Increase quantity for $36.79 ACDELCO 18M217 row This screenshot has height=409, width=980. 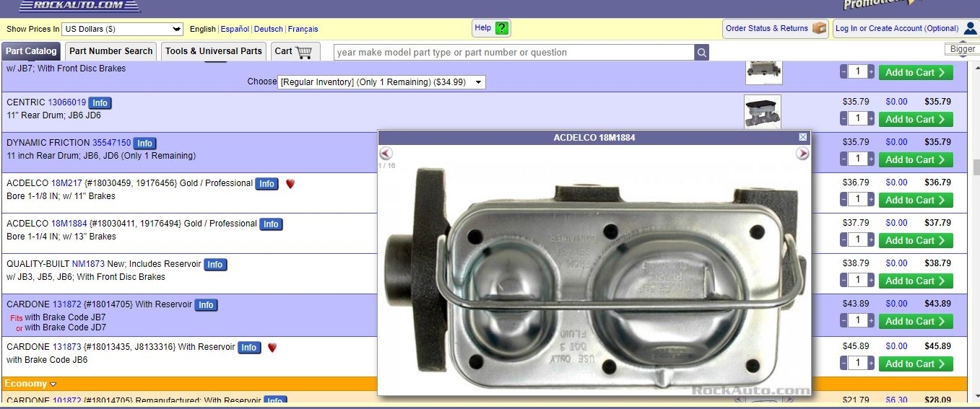point(871,199)
